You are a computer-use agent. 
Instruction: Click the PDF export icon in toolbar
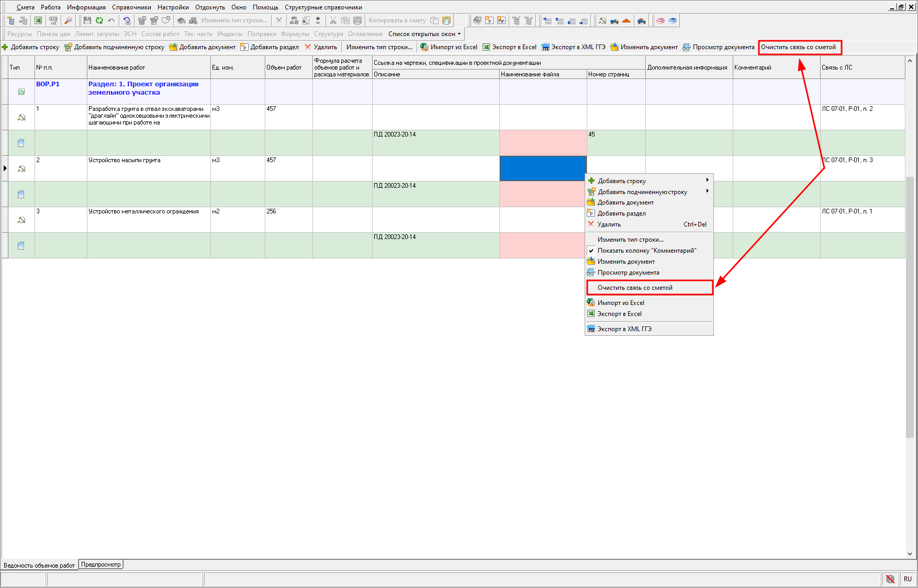point(53,20)
